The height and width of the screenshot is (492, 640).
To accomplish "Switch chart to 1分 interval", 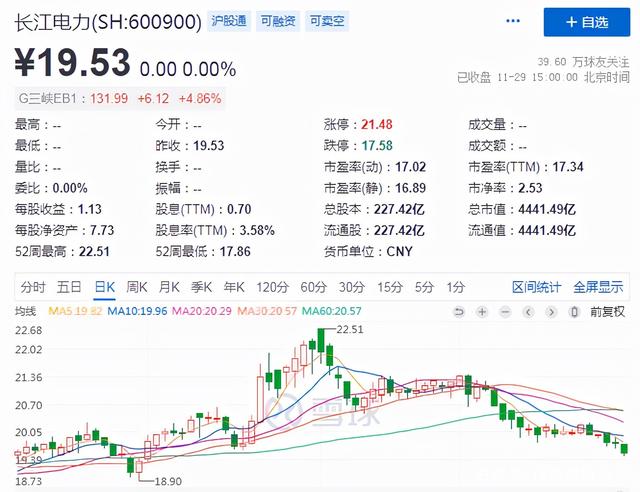I will click(456, 287).
